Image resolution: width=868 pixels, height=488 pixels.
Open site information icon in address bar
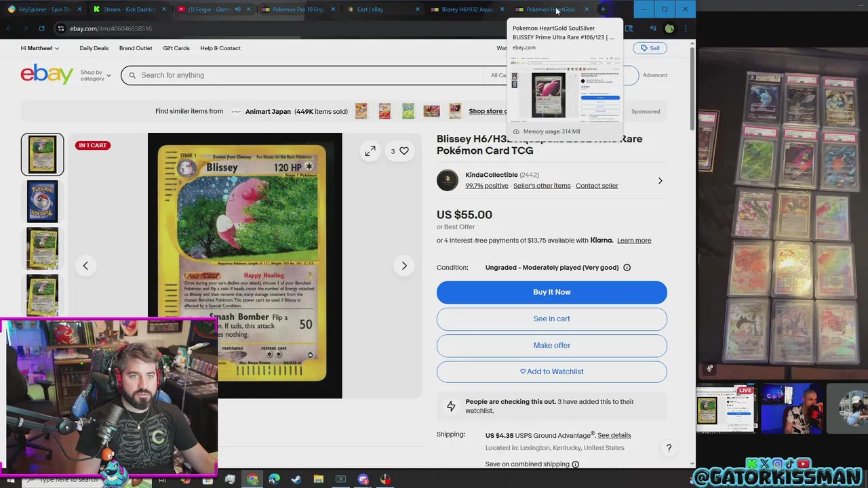[61, 28]
